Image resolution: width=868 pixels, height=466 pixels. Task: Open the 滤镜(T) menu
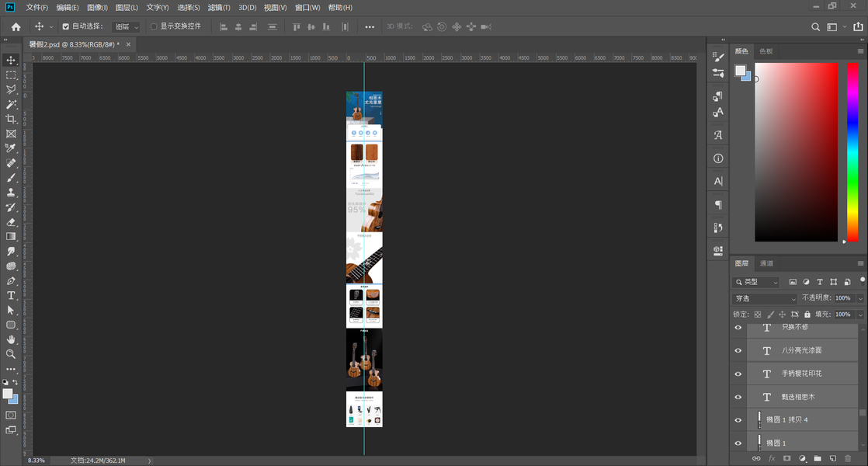point(219,7)
